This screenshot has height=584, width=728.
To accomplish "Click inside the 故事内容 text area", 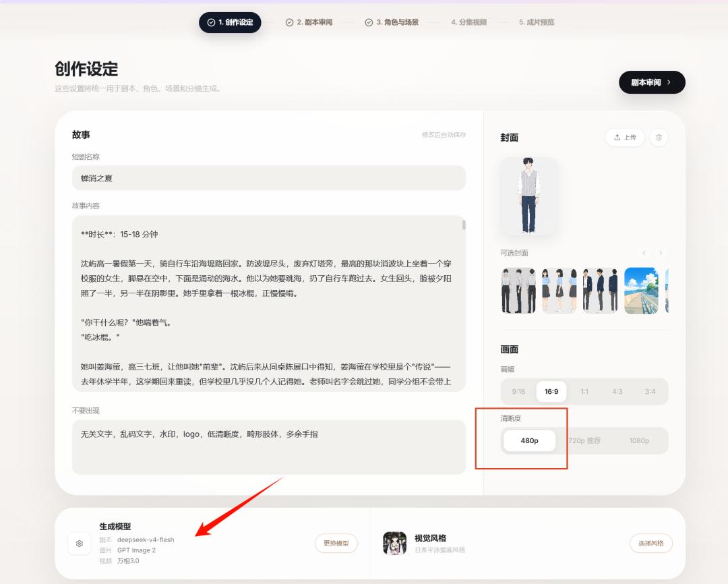I will coord(269,303).
